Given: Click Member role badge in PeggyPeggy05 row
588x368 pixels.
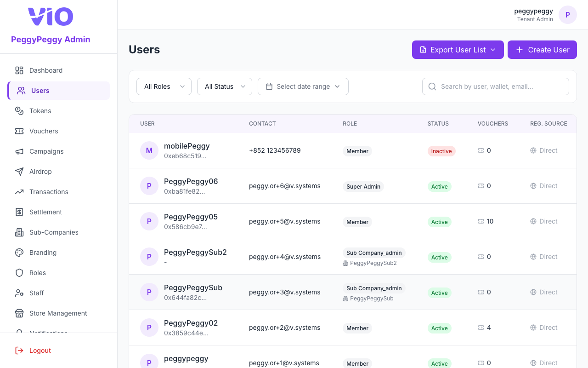Looking at the screenshot, I should [357, 222].
